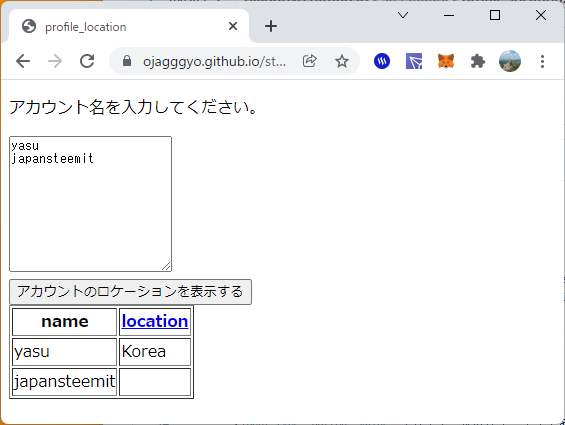Open the extensions puzzle menu
The height and width of the screenshot is (425, 565).
[x=478, y=61]
